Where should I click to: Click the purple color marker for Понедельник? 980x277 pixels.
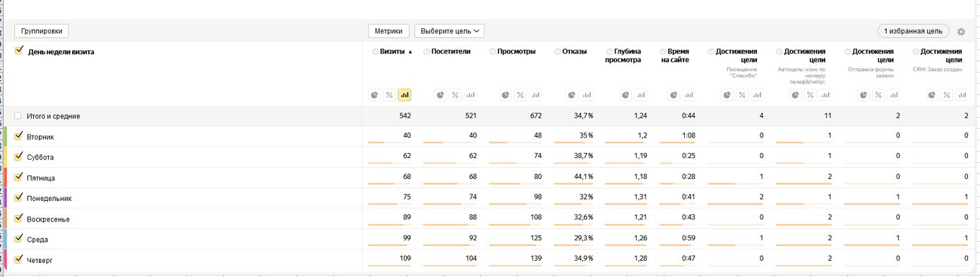tap(6, 198)
